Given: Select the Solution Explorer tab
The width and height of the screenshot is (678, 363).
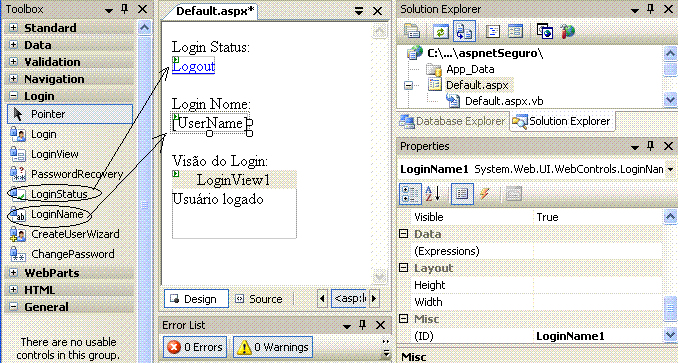Looking at the screenshot, I should coord(562,121).
